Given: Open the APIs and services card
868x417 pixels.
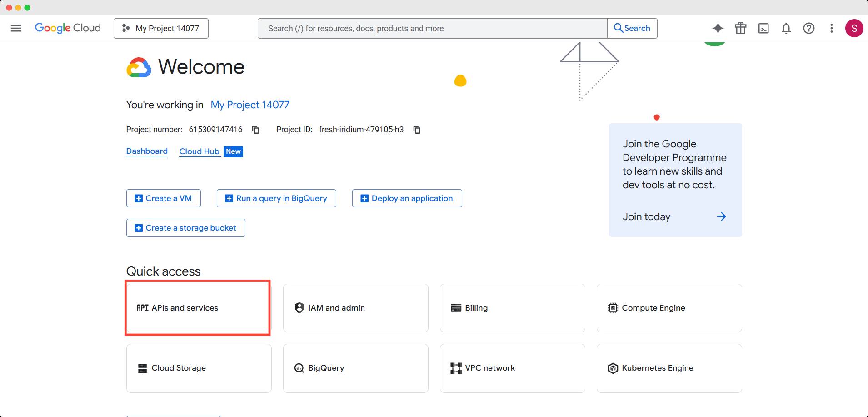Looking at the screenshot, I should coord(197,308).
